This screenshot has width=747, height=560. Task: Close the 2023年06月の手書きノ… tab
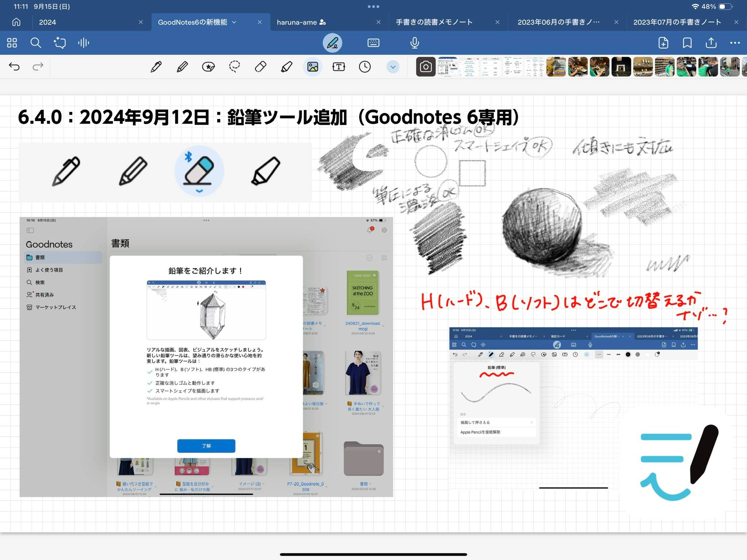tap(616, 22)
